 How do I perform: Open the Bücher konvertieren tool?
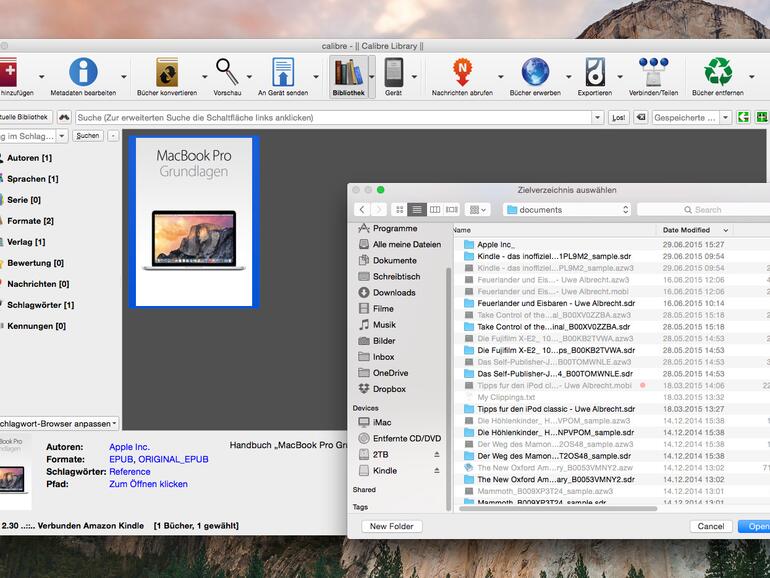click(166, 73)
